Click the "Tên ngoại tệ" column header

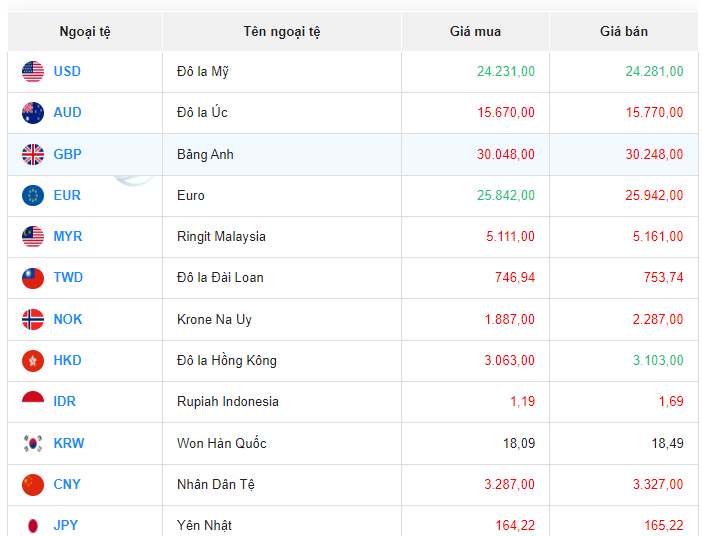click(282, 32)
